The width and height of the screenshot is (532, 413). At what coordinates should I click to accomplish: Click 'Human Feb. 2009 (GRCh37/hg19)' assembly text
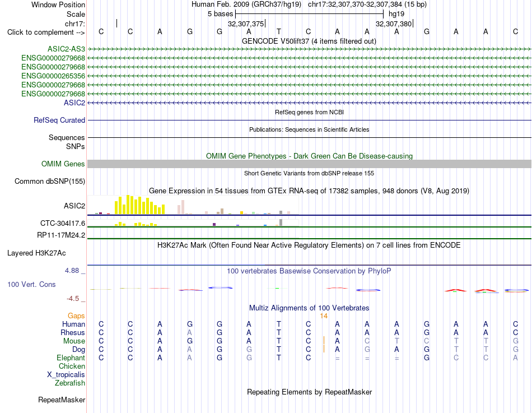[246, 4]
